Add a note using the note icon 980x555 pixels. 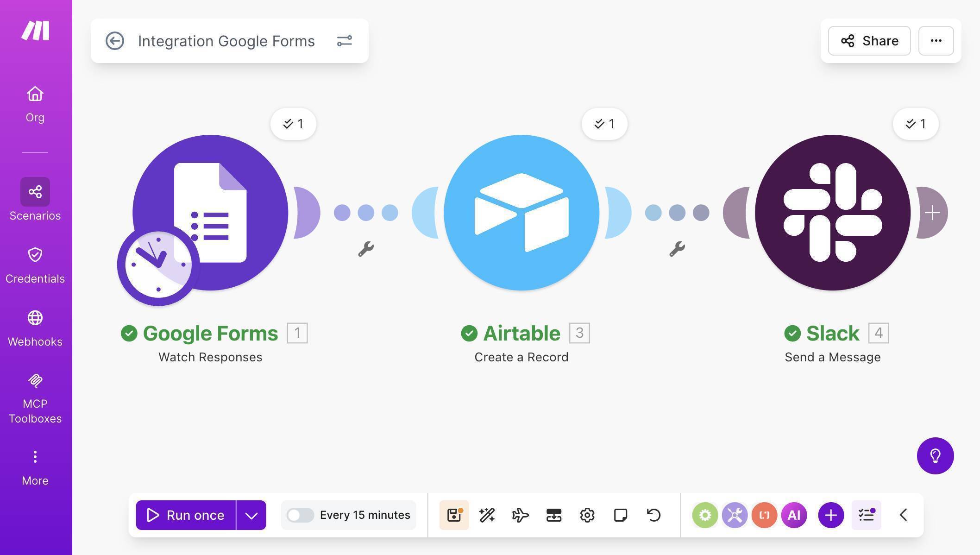pos(620,515)
